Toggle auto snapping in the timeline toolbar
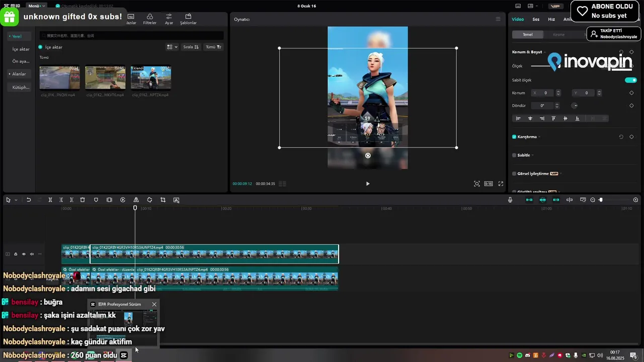The image size is (644, 362). point(543,200)
